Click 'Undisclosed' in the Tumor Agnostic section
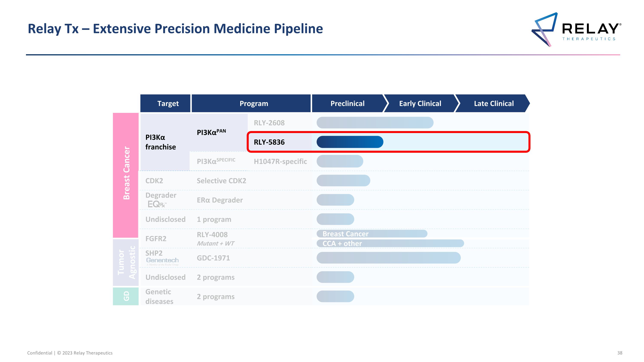This screenshot has height=362, width=644. click(x=166, y=277)
